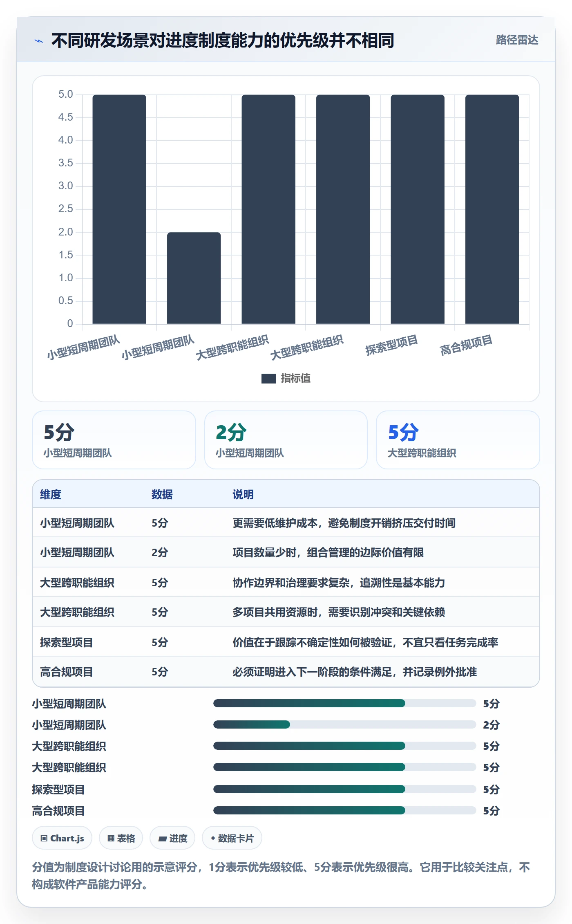
Task: Click the 大型跨职能组织 5分 stat card
Action: coord(458,440)
